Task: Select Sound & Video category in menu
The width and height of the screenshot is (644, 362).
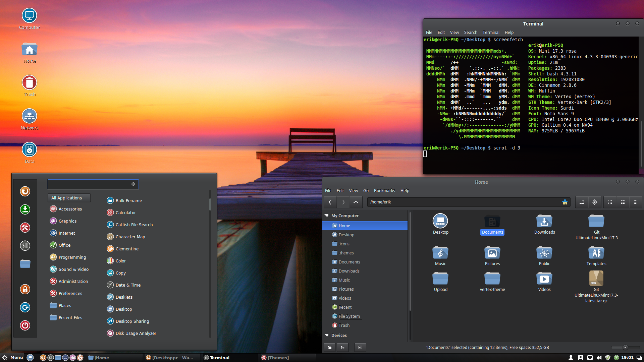Action: (73, 269)
